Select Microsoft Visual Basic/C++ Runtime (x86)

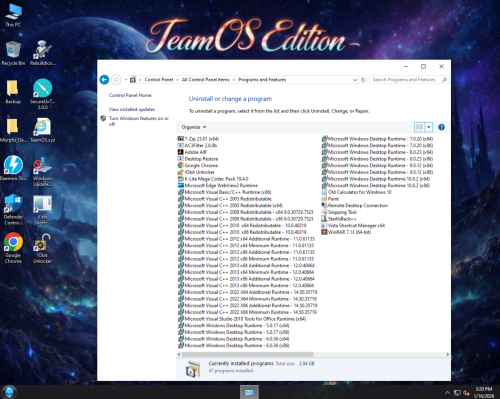pyautogui.click(x=224, y=192)
